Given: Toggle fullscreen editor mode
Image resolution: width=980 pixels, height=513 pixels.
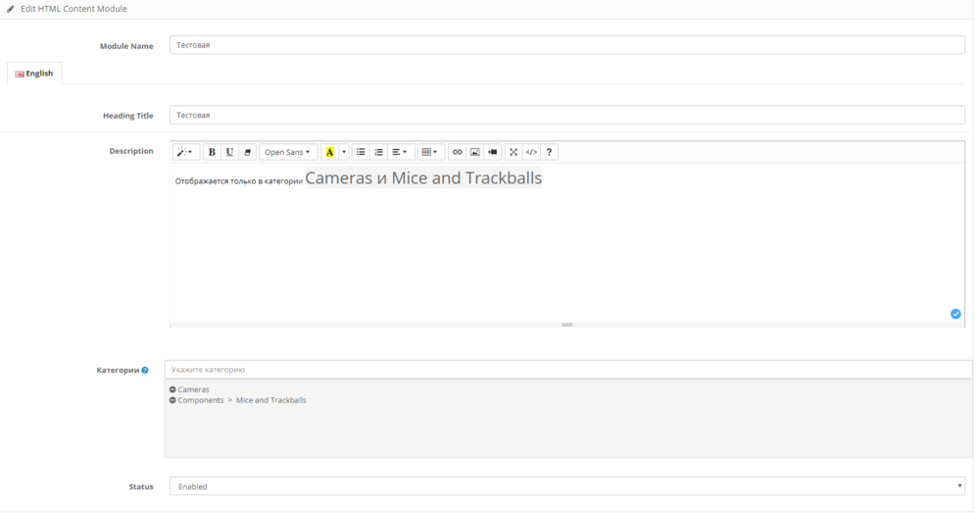Looking at the screenshot, I should pos(514,152).
